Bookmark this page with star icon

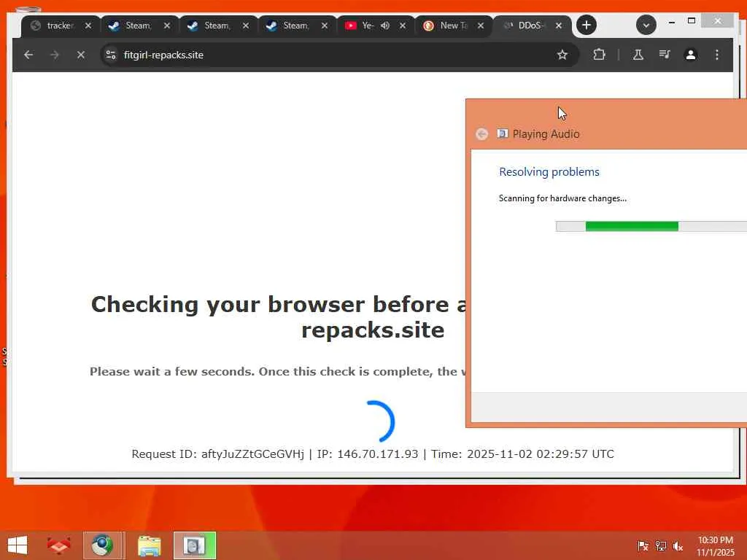562,55
